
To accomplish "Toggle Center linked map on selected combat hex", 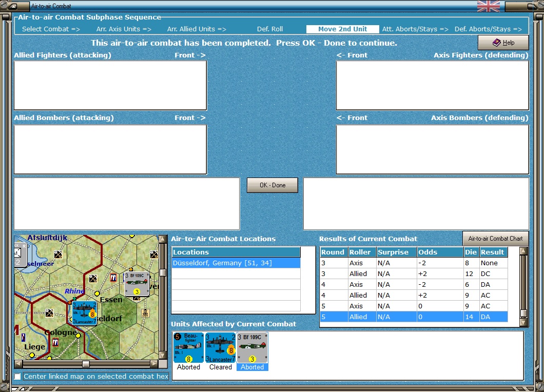I will [17, 377].
